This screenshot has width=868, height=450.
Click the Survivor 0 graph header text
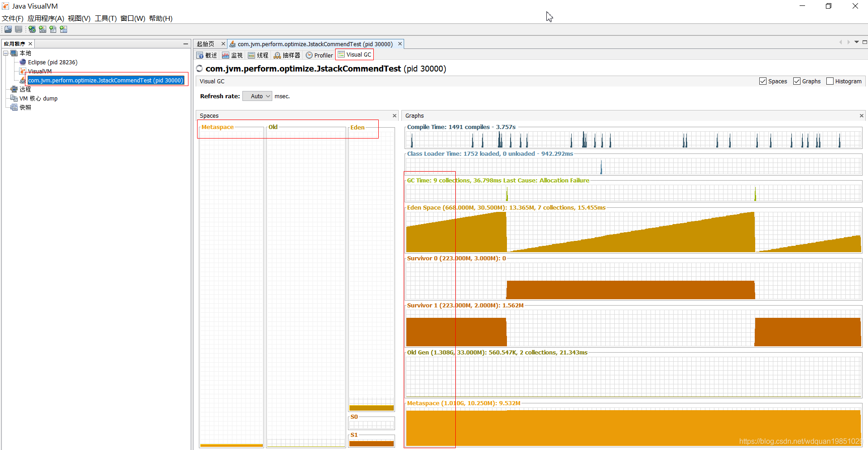(x=456, y=258)
